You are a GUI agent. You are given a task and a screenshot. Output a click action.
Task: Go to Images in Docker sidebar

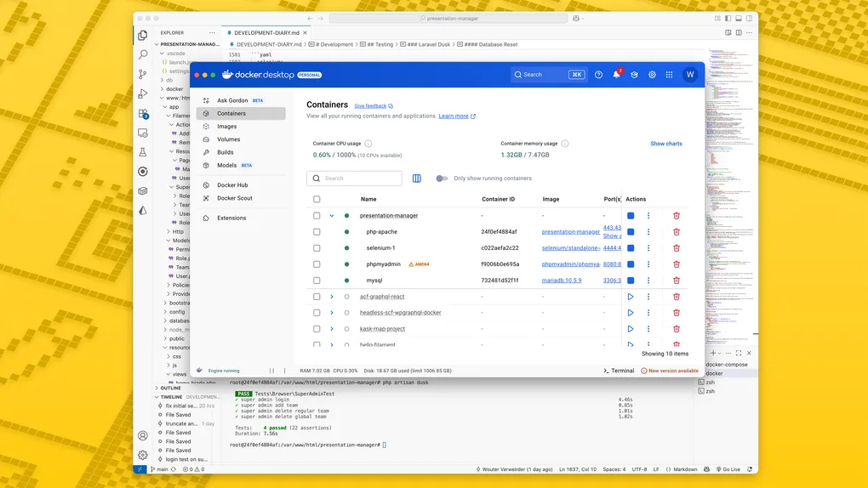pos(226,127)
